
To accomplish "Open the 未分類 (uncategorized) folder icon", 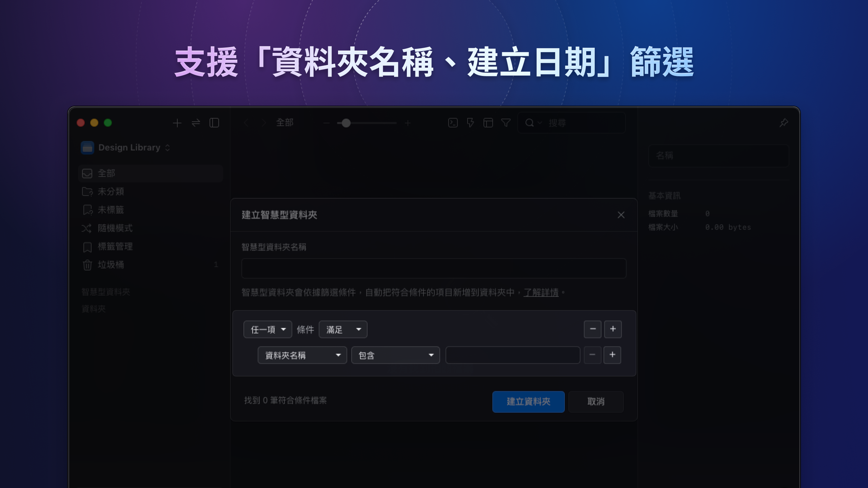I will coord(87,191).
